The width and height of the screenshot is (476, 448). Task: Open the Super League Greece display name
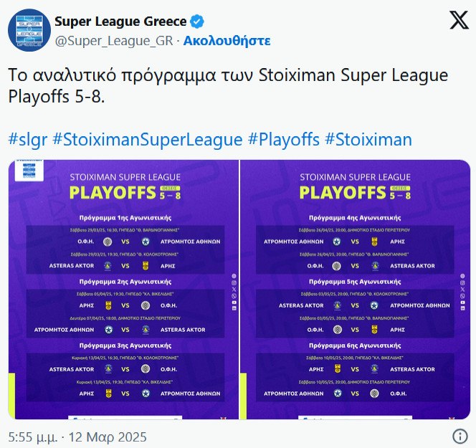(120, 21)
